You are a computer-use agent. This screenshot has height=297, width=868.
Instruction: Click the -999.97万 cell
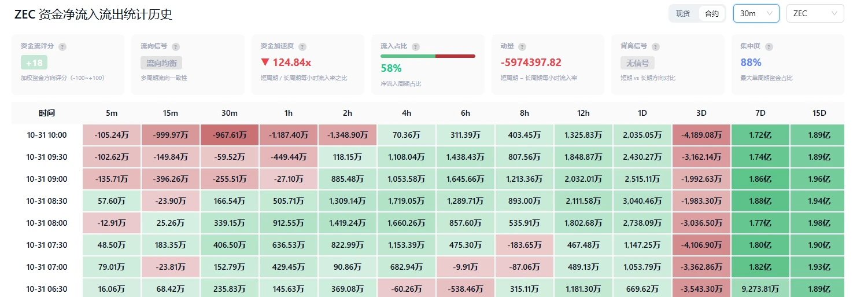pyautogui.click(x=171, y=135)
